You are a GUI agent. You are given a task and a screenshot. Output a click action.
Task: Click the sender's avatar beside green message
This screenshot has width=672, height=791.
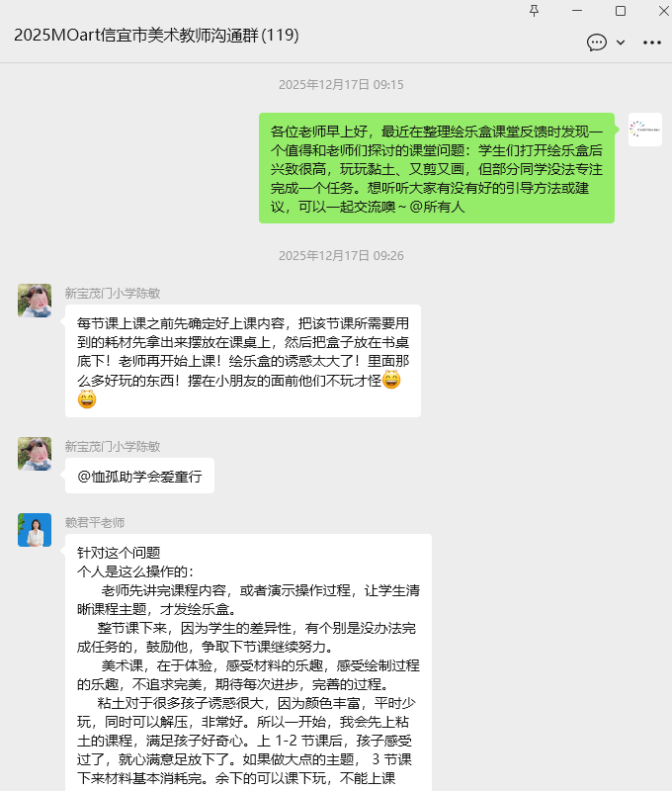click(x=644, y=130)
